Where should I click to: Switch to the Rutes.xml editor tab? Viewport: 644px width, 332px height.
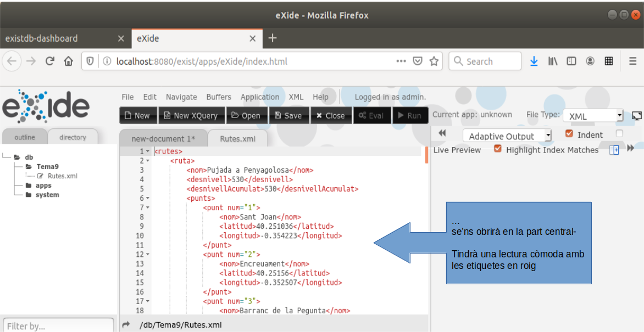[x=237, y=138]
